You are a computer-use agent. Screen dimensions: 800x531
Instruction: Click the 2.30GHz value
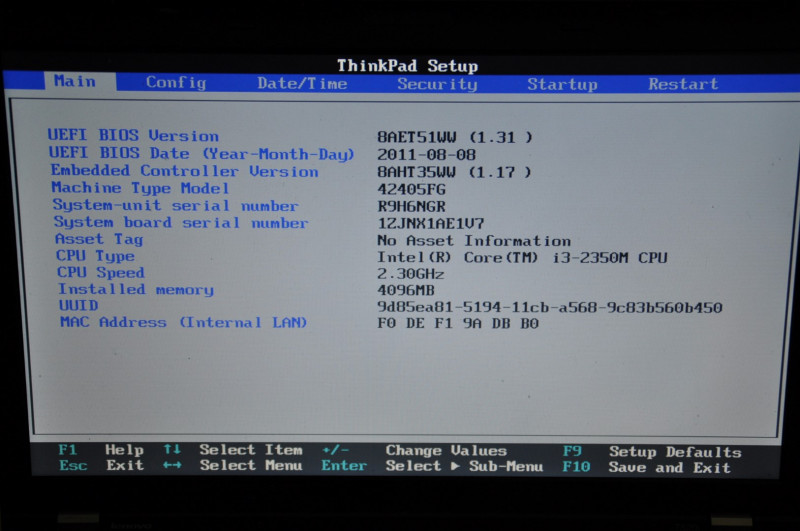[410, 274]
